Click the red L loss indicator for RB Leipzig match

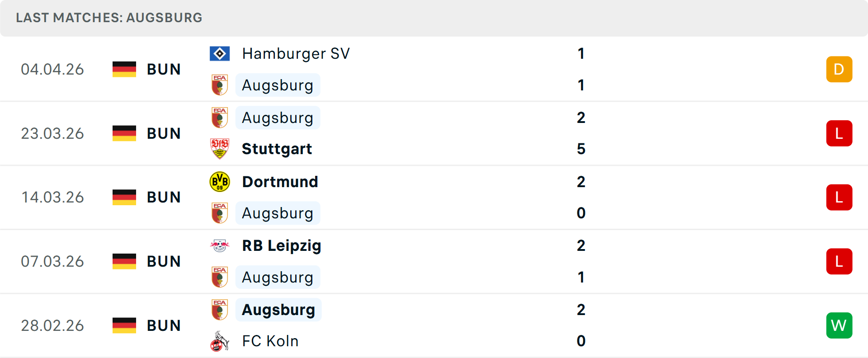coord(839,261)
